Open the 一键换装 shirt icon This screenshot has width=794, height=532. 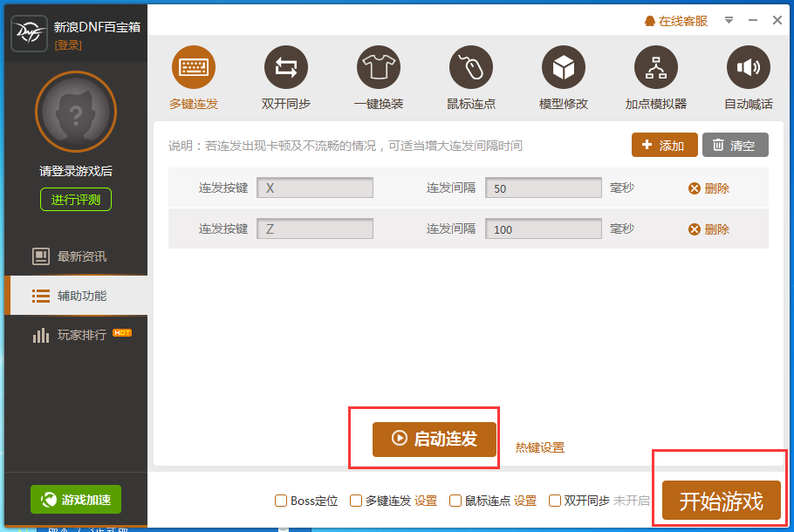[379, 67]
